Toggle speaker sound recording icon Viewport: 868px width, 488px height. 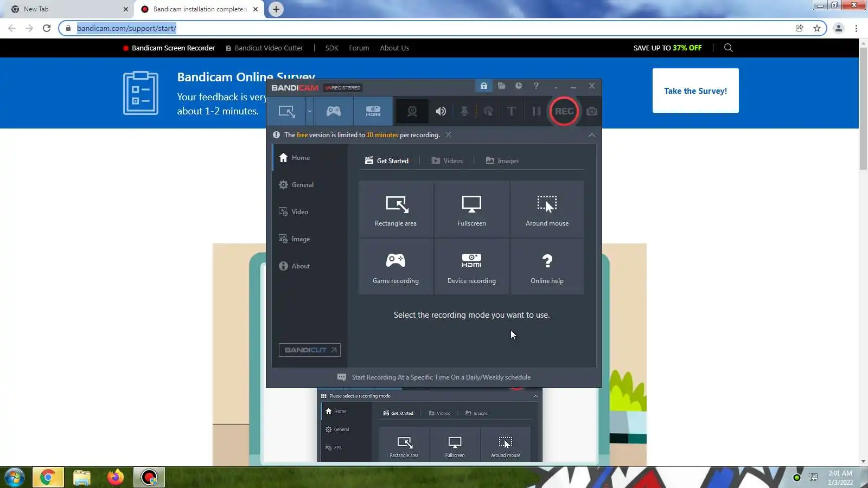point(441,111)
